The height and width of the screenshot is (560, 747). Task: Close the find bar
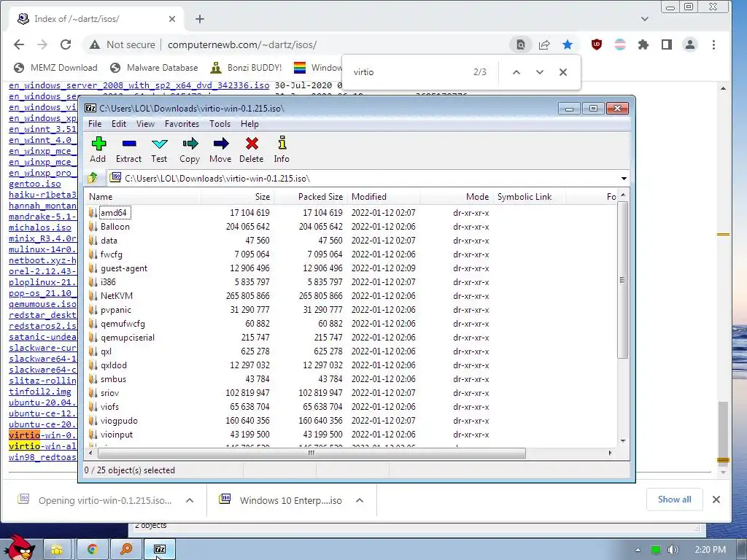pos(563,72)
